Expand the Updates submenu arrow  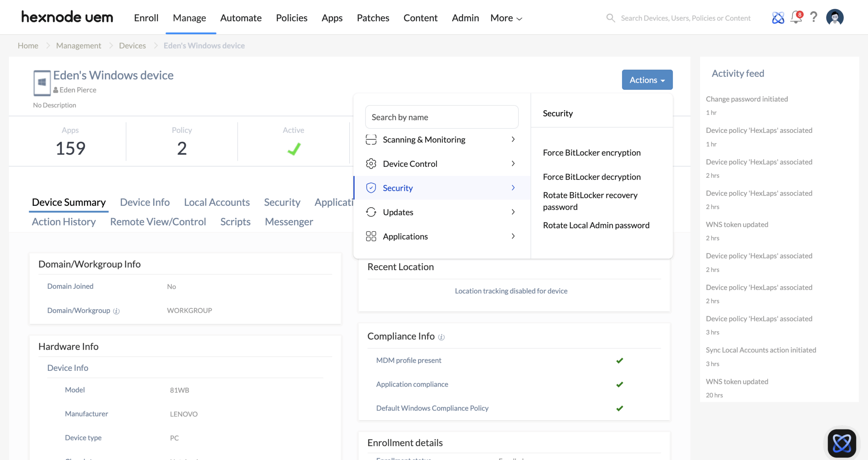513,212
